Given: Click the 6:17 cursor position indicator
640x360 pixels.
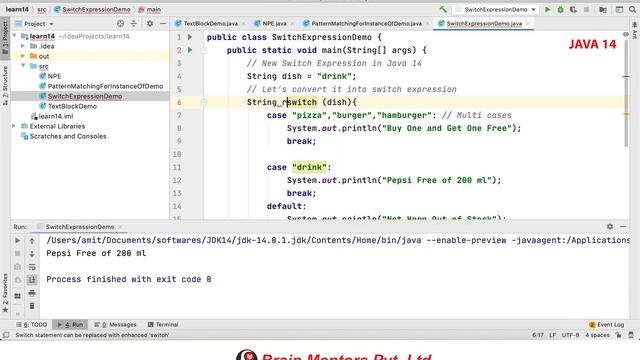Looking at the screenshot, I should tap(538, 335).
